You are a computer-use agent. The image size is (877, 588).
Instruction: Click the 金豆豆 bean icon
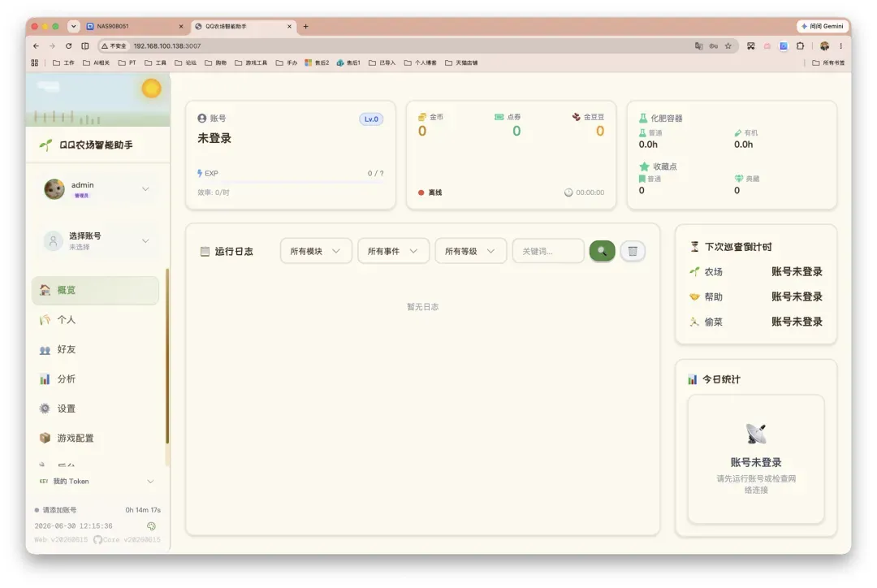click(x=576, y=117)
